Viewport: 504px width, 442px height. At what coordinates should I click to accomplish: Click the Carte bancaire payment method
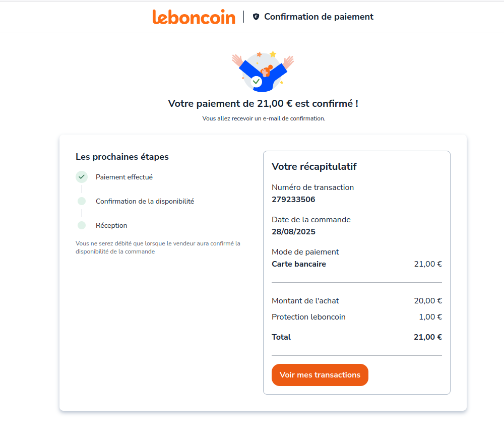[299, 264]
